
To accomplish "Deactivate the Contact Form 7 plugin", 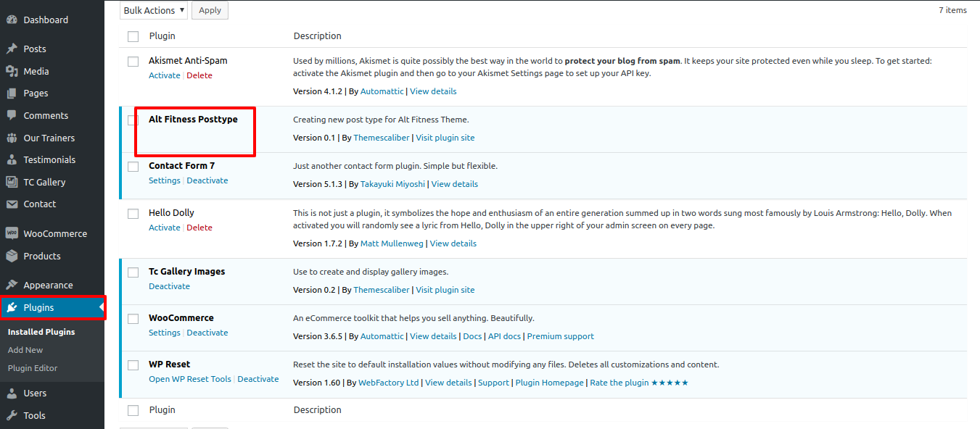I will pyautogui.click(x=207, y=180).
